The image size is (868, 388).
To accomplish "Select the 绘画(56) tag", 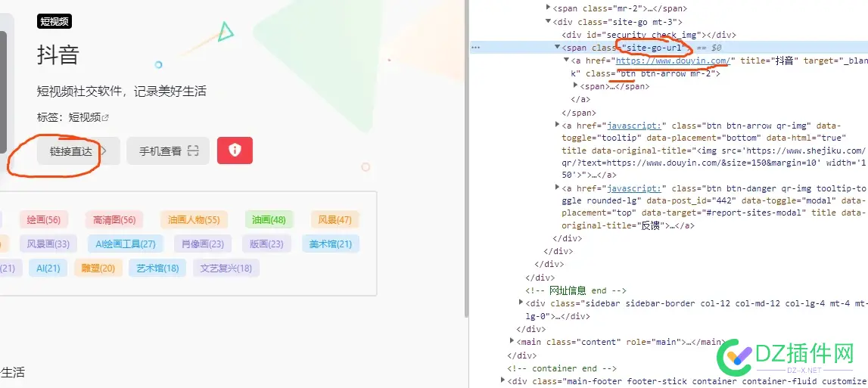I will coord(43,219).
